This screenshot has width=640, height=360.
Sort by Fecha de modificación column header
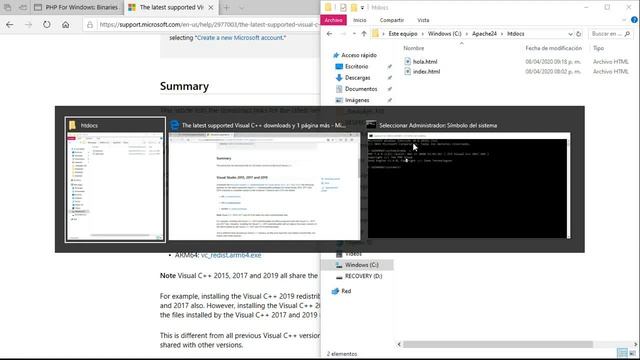coord(553,48)
